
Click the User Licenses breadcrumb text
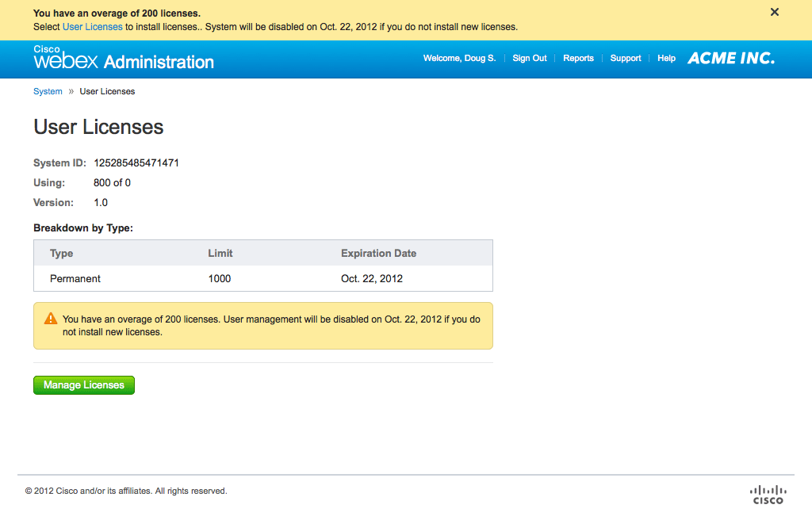click(x=107, y=91)
